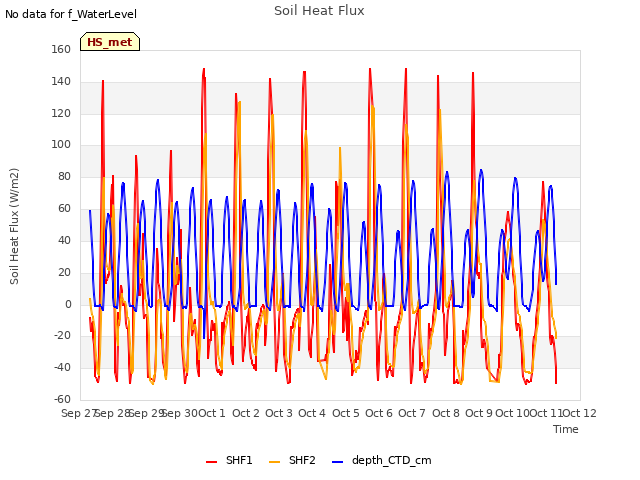Screen dimensions: 640x480
Task: Click the -60 y-axis tick label
Action: (62, 399)
